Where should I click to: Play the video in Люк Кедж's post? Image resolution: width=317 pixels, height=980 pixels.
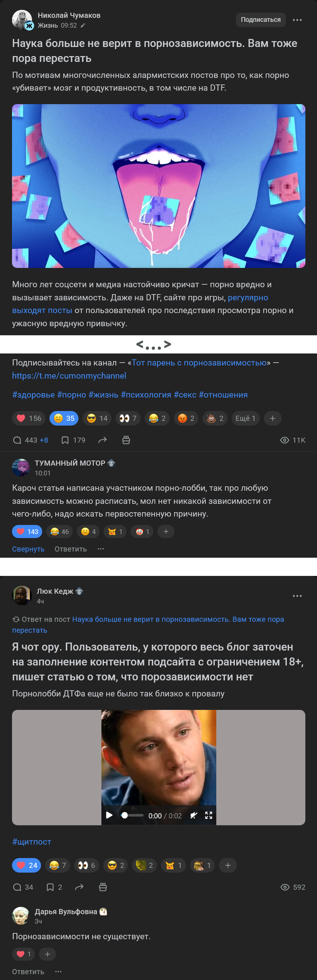[x=109, y=815]
